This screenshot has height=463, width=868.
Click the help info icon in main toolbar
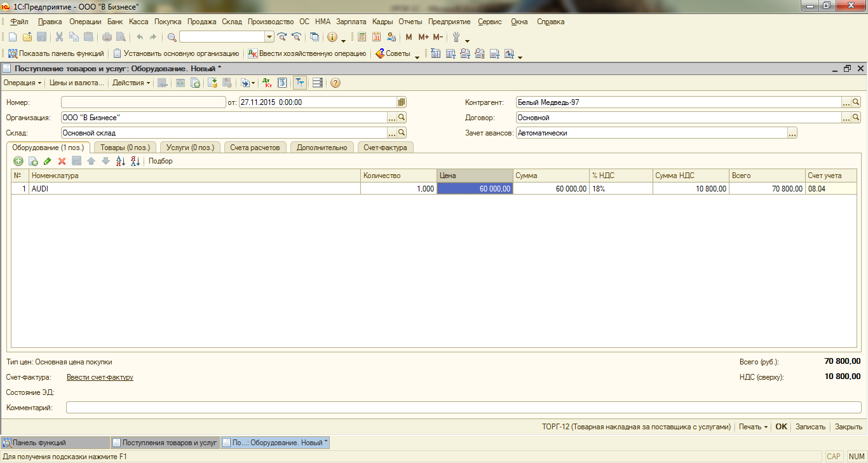[x=332, y=37]
